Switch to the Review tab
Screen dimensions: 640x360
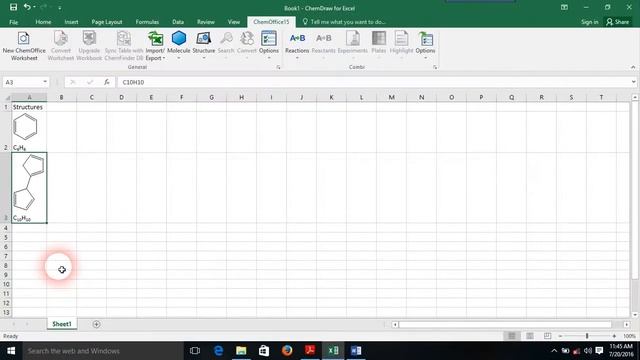click(206, 22)
